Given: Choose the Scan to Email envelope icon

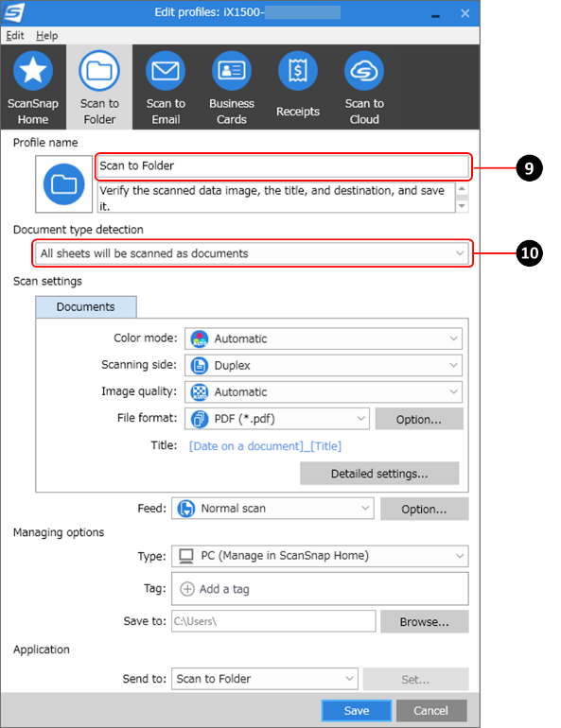Looking at the screenshot, I should click(x=166, y=71).
